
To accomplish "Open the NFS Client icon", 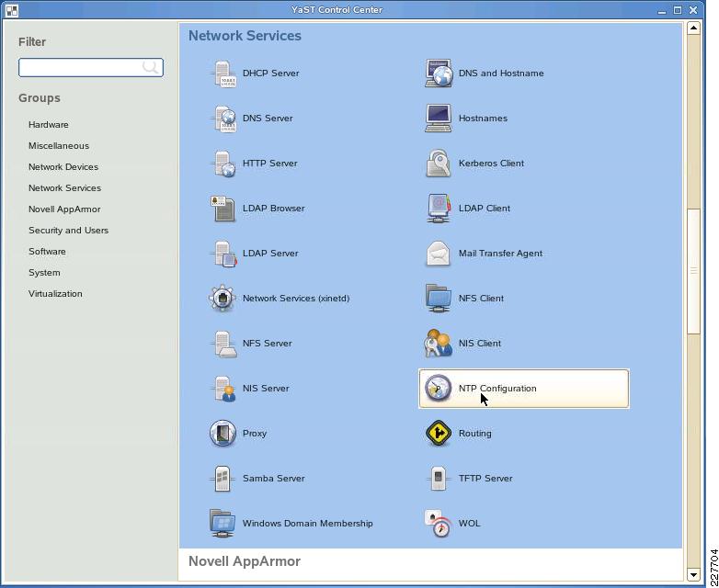I will [x=439, y=298].
